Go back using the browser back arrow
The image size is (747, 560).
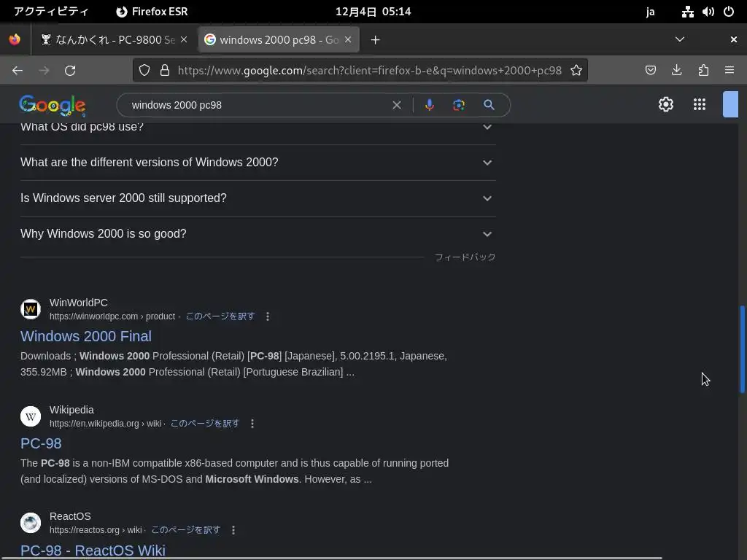click(x=18, y=71)
